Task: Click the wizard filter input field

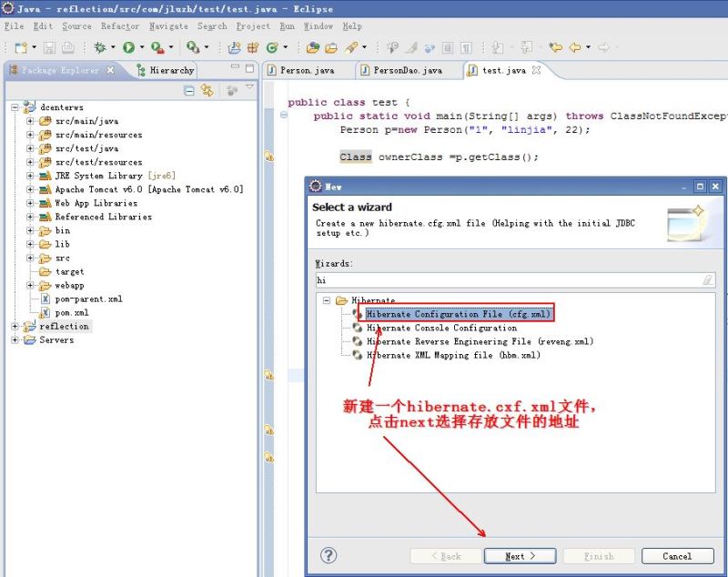Action: 515,280
